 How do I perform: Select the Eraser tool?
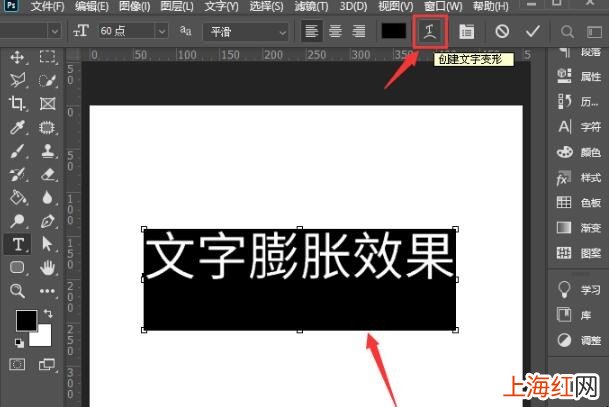pyautogui.click(x=48, y=174)
